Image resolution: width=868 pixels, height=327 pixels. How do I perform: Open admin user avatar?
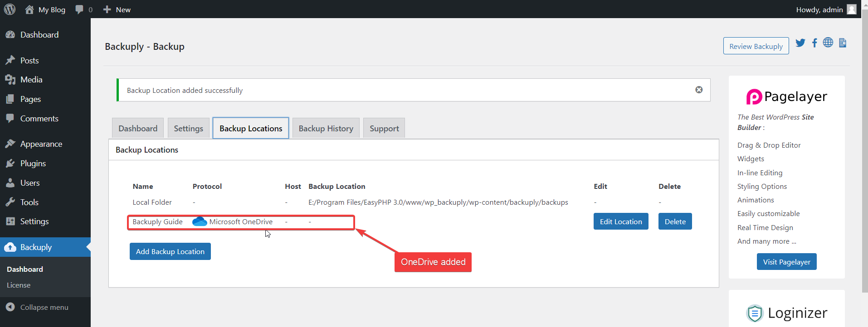tap(852, 10)
